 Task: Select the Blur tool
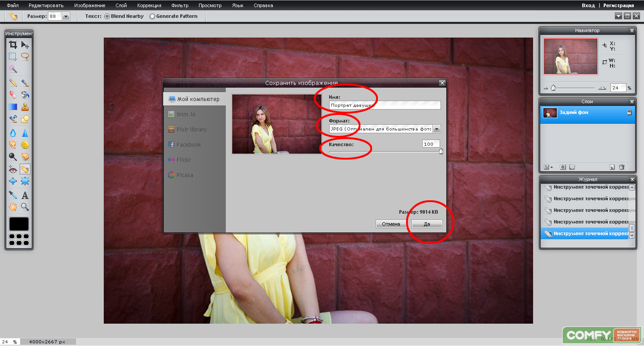coord(13,133)
